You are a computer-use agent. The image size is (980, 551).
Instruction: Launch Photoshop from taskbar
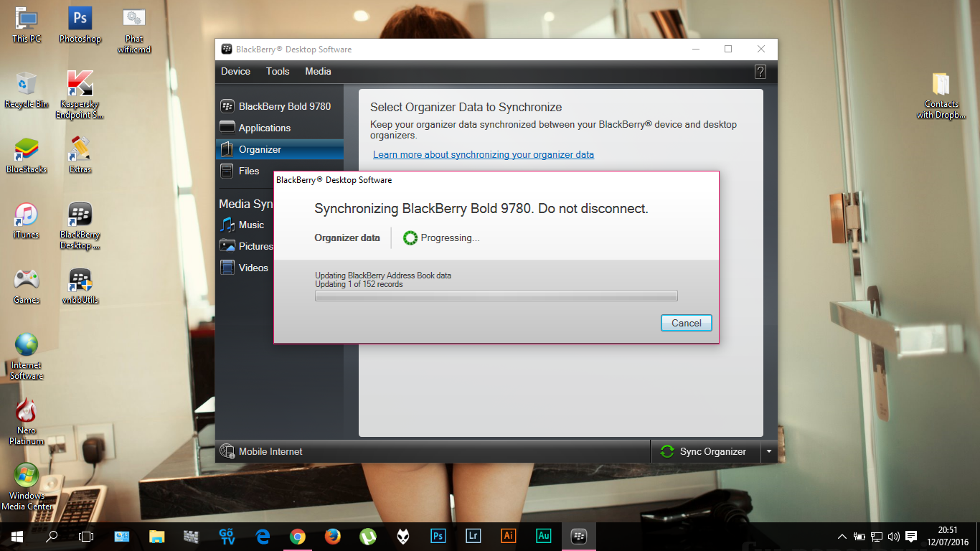click(438, 536)
